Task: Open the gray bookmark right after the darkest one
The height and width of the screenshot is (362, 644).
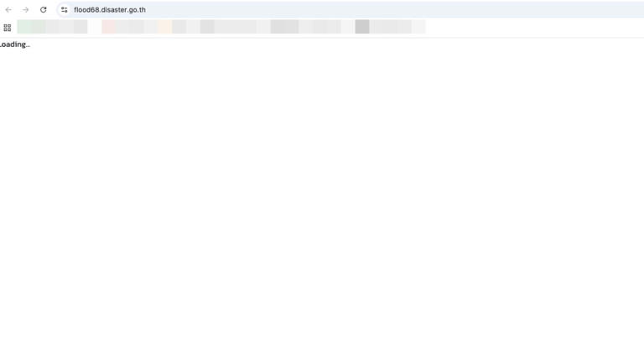Action: point(377,27)
